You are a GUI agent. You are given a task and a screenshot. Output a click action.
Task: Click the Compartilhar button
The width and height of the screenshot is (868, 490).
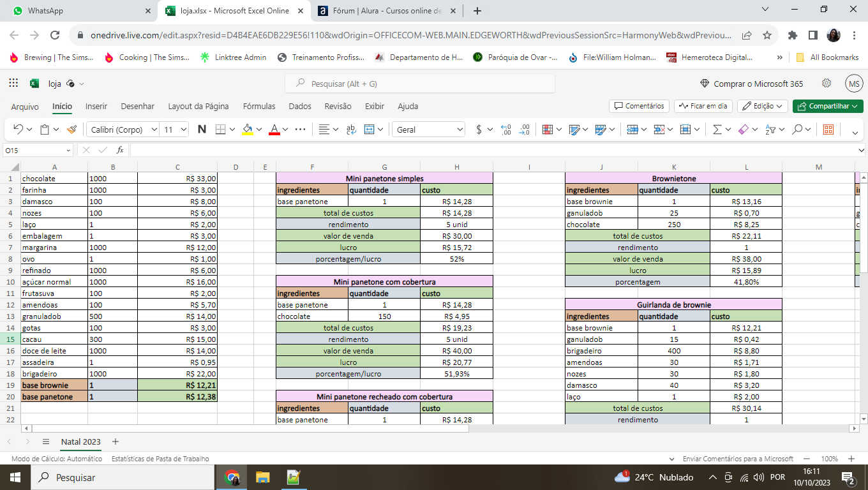tap(828, 106)
